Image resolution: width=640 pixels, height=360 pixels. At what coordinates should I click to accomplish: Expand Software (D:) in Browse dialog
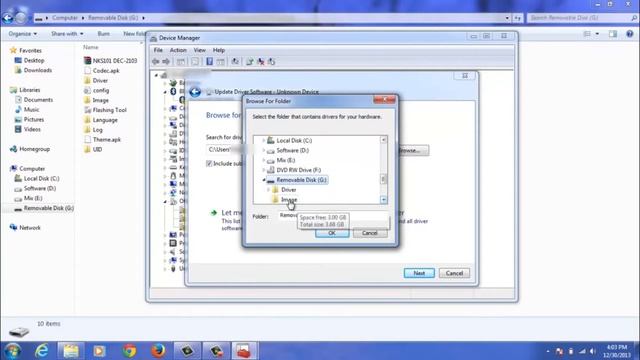click(264, 151)
